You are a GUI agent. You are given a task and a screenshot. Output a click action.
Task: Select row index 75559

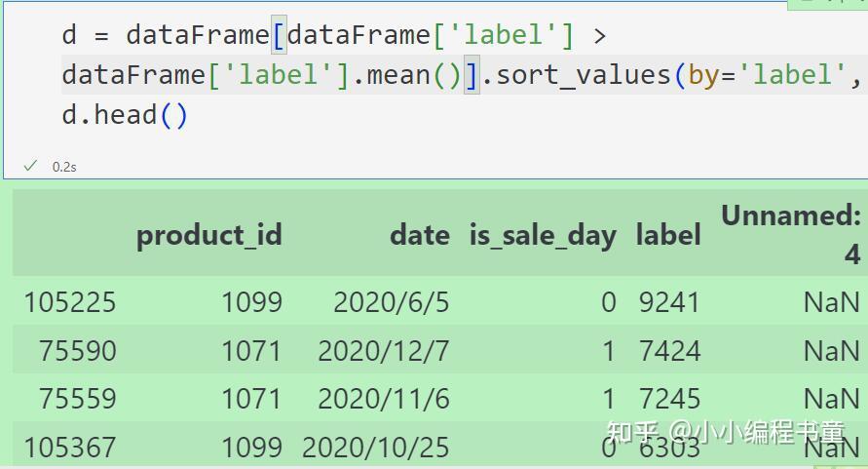[x=77, y=399]
